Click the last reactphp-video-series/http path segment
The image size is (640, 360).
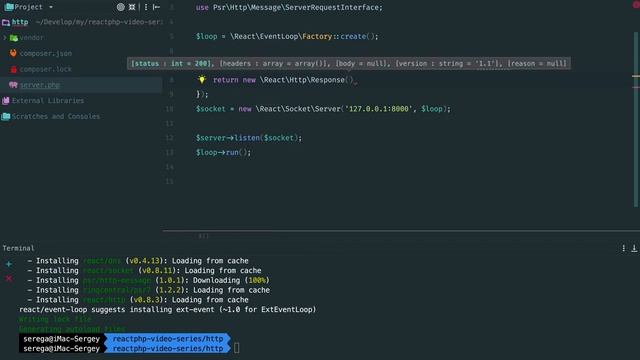(x=168, y=349)
